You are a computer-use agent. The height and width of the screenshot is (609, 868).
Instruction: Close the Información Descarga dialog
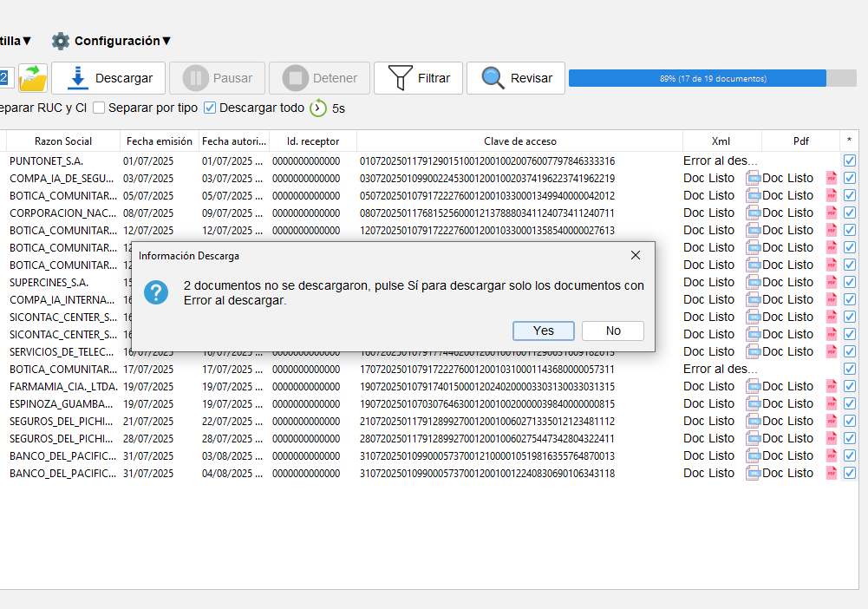click(636, 255)
